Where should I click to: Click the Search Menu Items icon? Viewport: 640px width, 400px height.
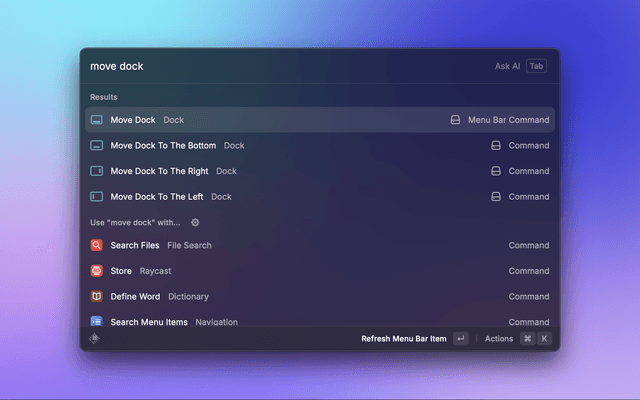[x=97, y=321]
